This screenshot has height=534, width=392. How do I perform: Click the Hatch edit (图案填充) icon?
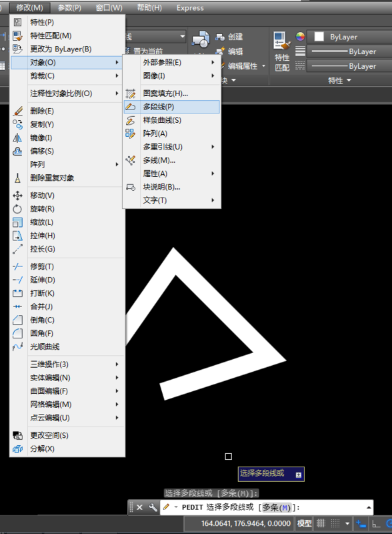pos(130,93)
